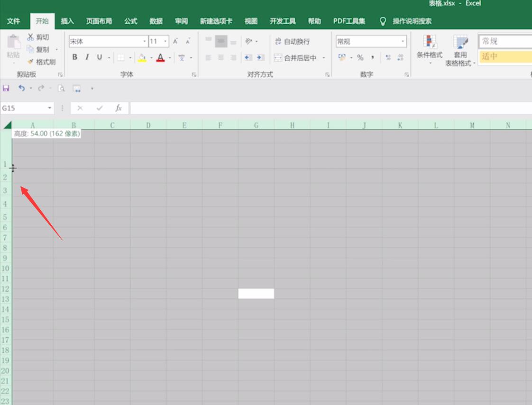
Task: Cancel formula entry with the X icon
Action: point(80,108)
